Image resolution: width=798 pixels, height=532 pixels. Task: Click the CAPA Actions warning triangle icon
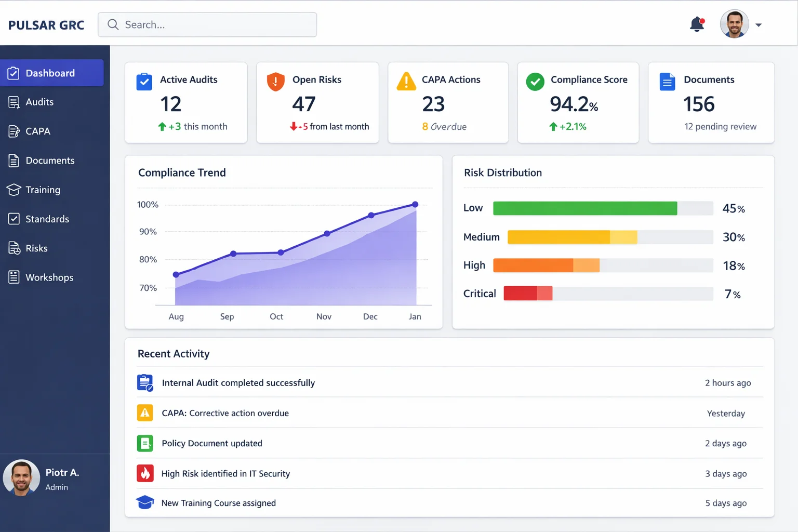click(406, 82)
